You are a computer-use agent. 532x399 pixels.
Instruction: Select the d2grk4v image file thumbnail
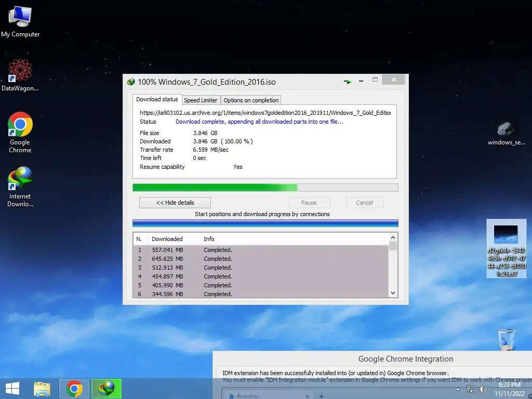506,248
